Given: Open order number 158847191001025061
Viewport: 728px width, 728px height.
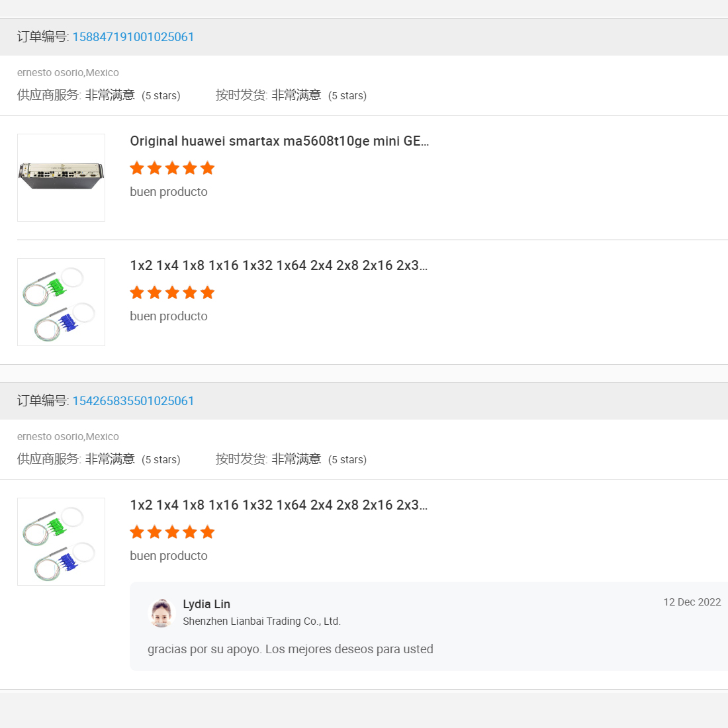Looking at the screenshot, I should point(132,37).
